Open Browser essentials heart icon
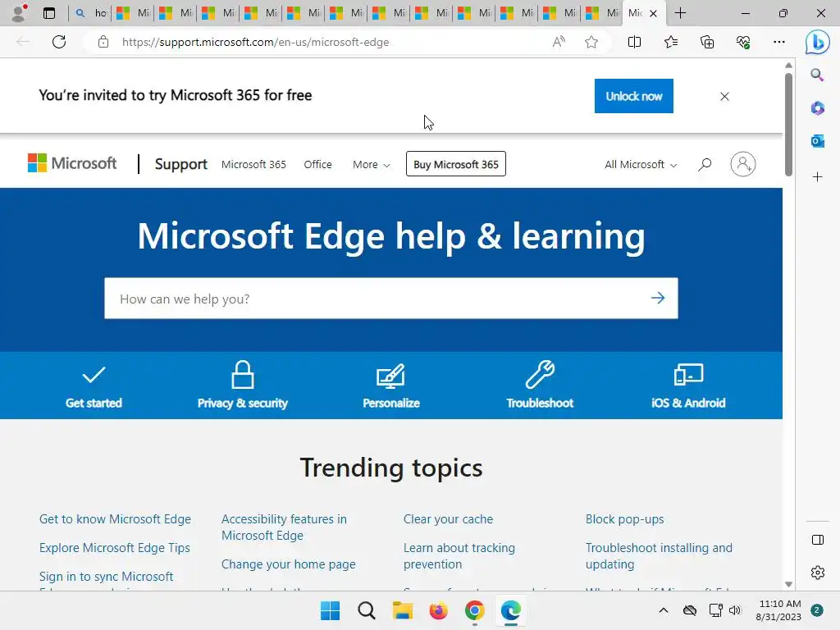This screenshot has height=630, width=840. coord(743,42)
